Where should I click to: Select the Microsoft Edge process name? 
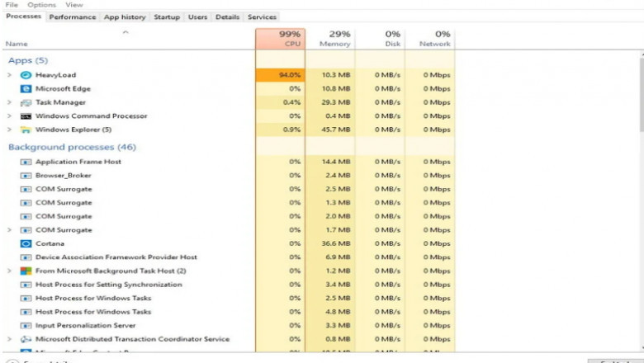[x=63, y=88]
